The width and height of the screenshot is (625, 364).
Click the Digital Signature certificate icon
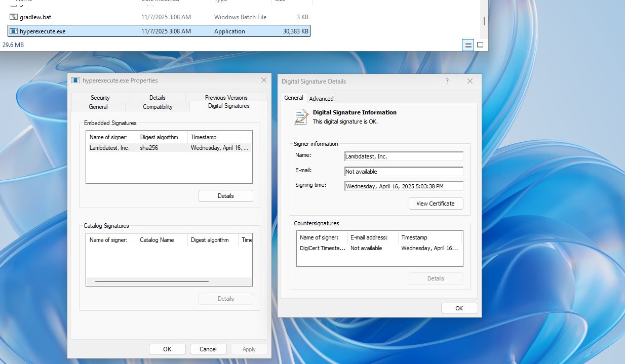pos(301,117)
